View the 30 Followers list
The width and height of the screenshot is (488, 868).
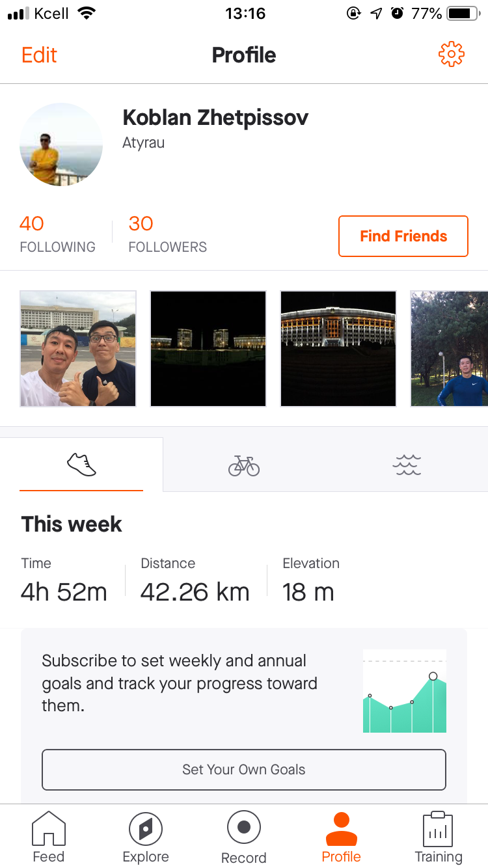point(167,234)
